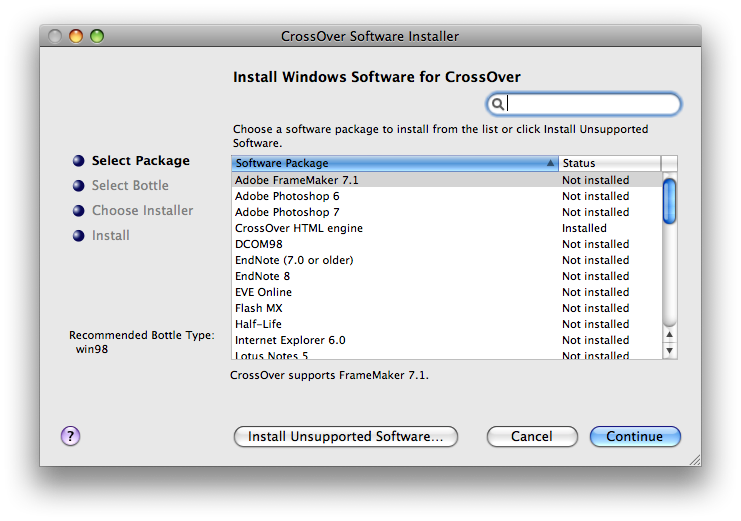Click the window resize grip corner

pos(695,460)
